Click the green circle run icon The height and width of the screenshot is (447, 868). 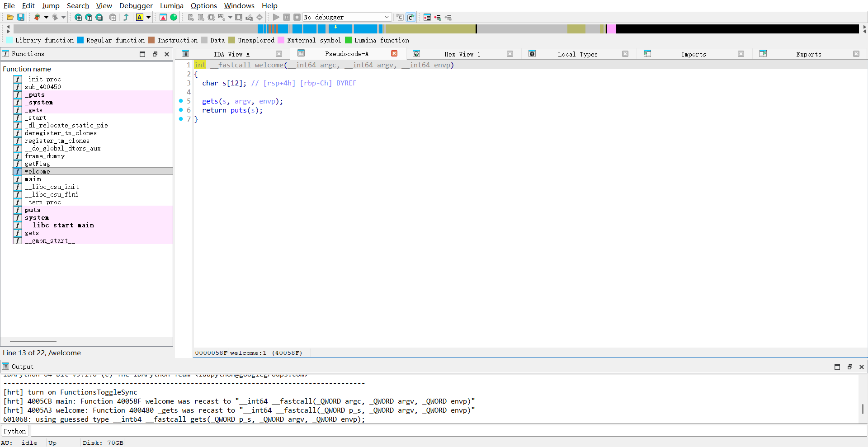coord(174,17)
